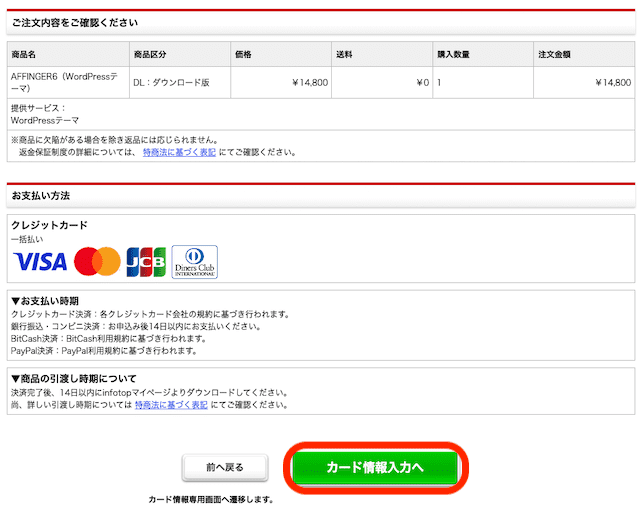This screenshot has height=510, width=640.
Task: Click the クレジットカード heading
Action: click(x=49, y=225)
